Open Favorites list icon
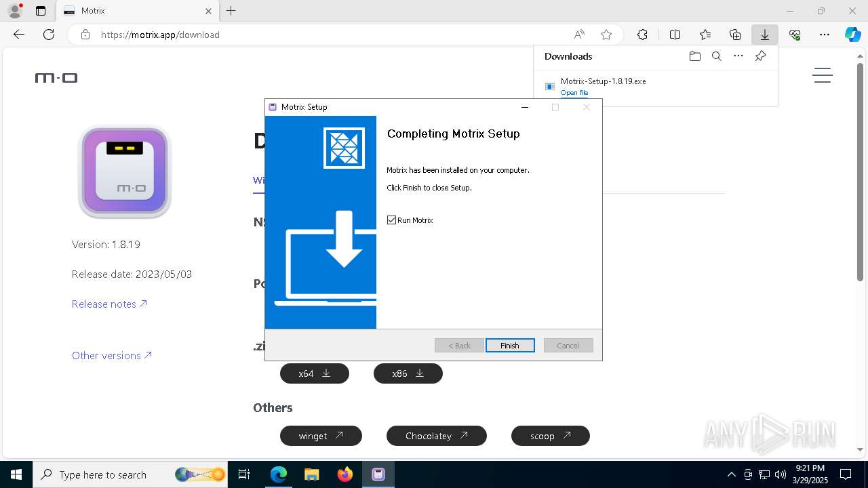Image resolution: width=868 pixels, height=488 pixels. click(705, 35)
